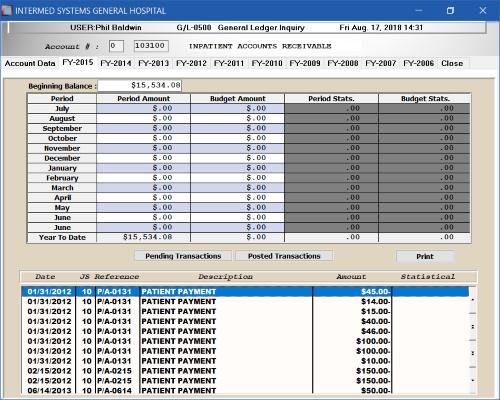Viewport: 500px width, 400px height.
Task: Click the Amount column heading in transactions
Action: (x=351, y=277)
